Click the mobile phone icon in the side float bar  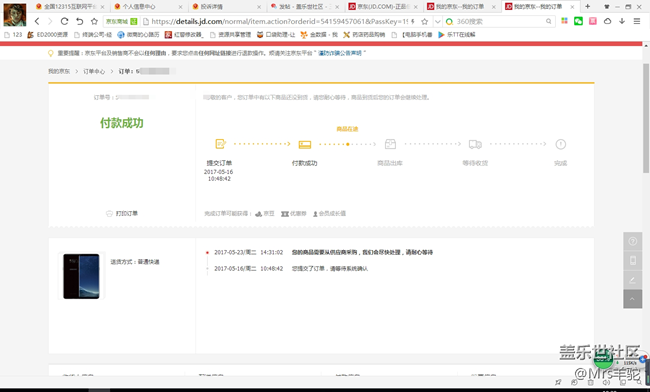pyautogui.click(x=633, y=260)
